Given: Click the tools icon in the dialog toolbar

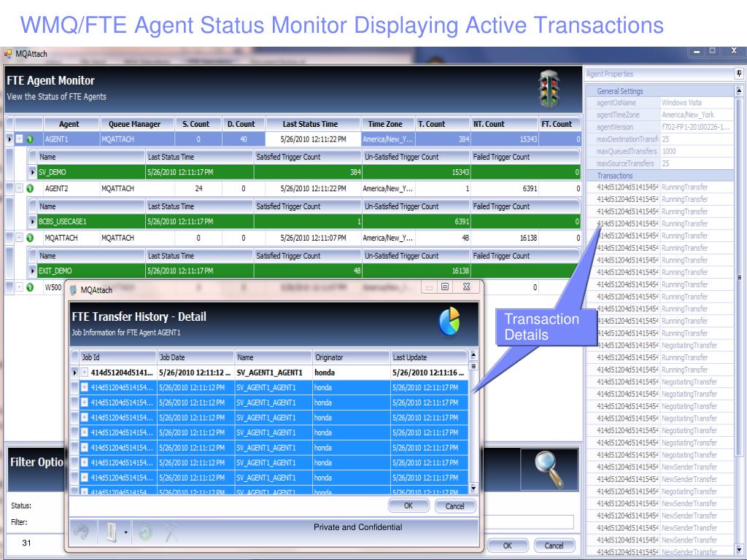Looking at the screenshot, I should tap(171, 532).
